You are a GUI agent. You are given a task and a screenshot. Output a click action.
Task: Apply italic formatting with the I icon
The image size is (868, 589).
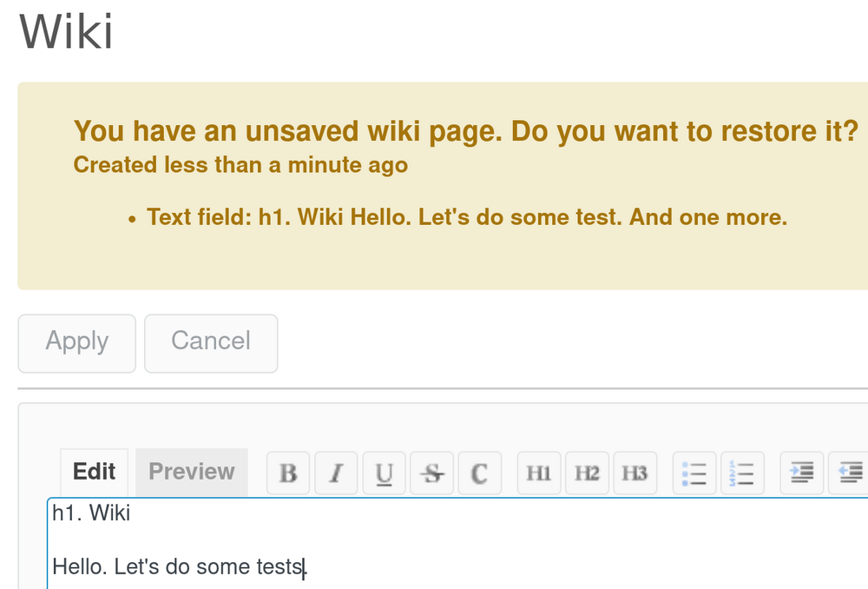[336, 472]
